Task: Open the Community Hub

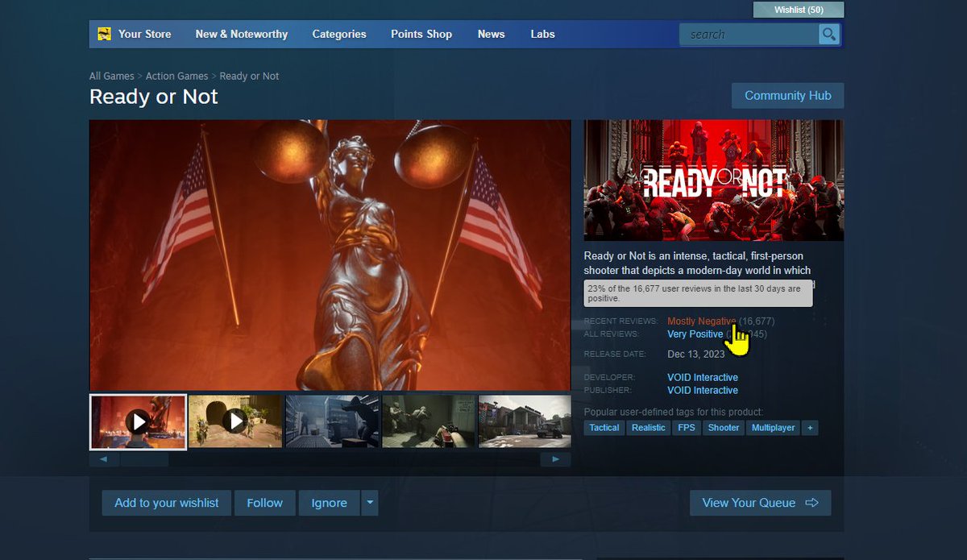Action: tap(787, 95)
